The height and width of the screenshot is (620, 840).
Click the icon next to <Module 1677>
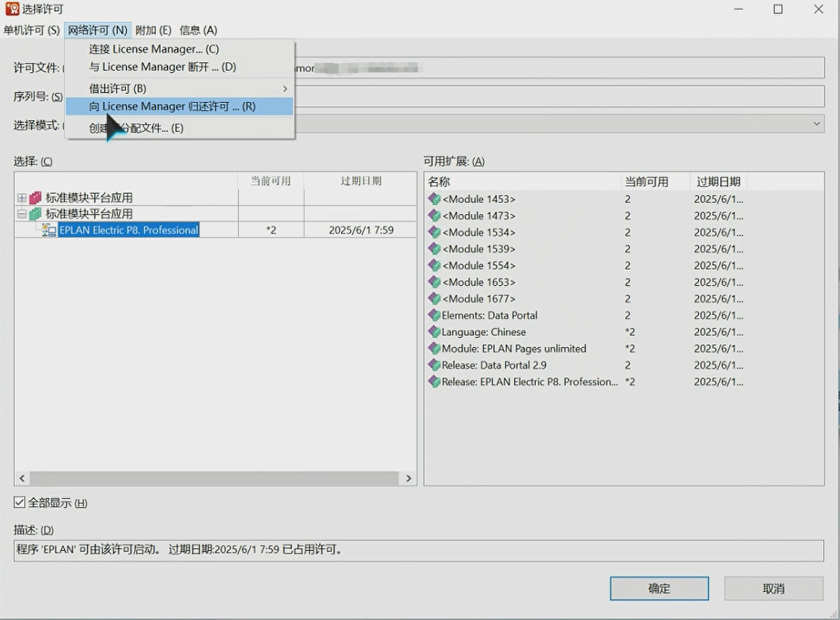[x=435, y=299]
